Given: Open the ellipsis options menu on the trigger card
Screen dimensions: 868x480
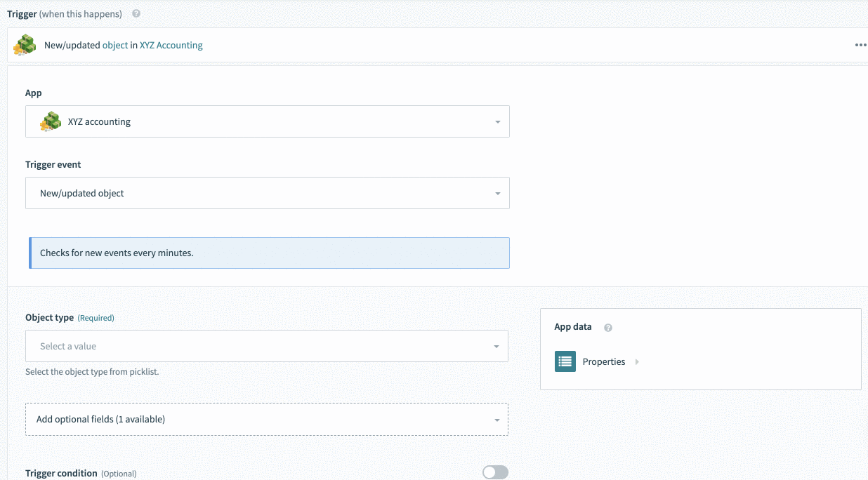Looking at the screenshot, I should point(860,44).
